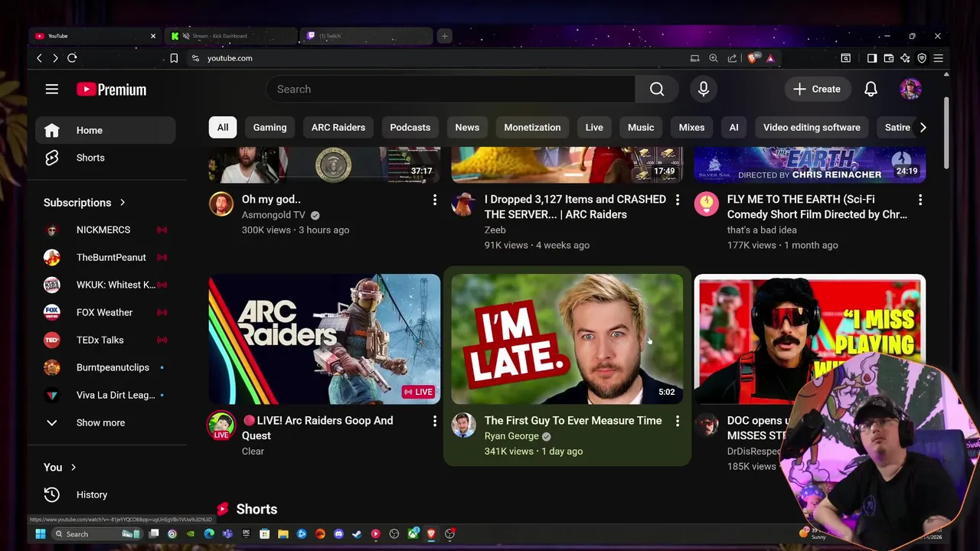Open Burntpeanutclips subscription channel

coord(105,367)
